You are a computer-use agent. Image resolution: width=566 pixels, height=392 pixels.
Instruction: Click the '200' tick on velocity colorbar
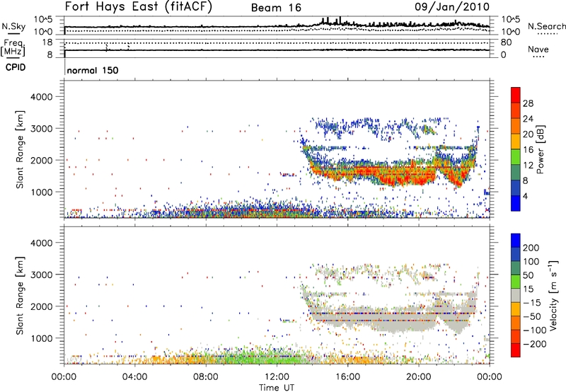[x=531, y=248]
